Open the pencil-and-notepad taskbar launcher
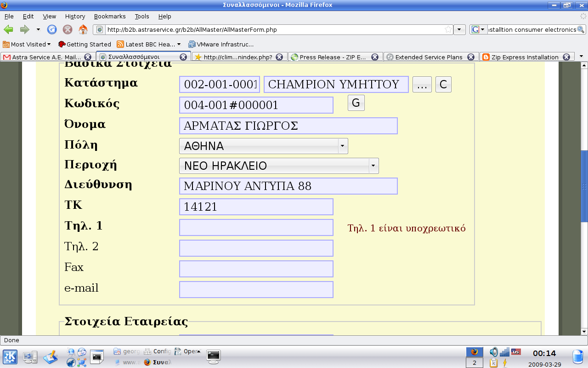 (51, 357)
